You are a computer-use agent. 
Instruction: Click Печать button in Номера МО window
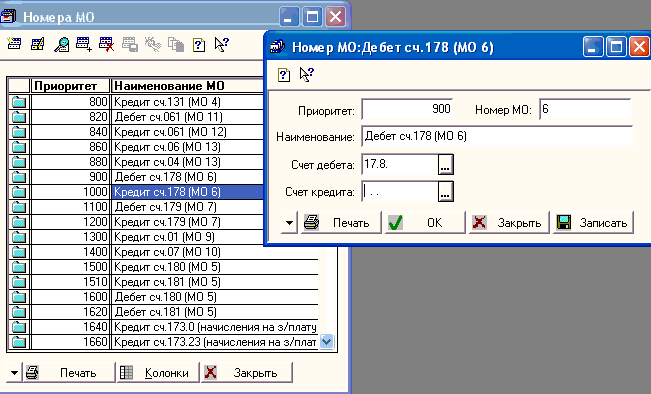pos(69,372)
